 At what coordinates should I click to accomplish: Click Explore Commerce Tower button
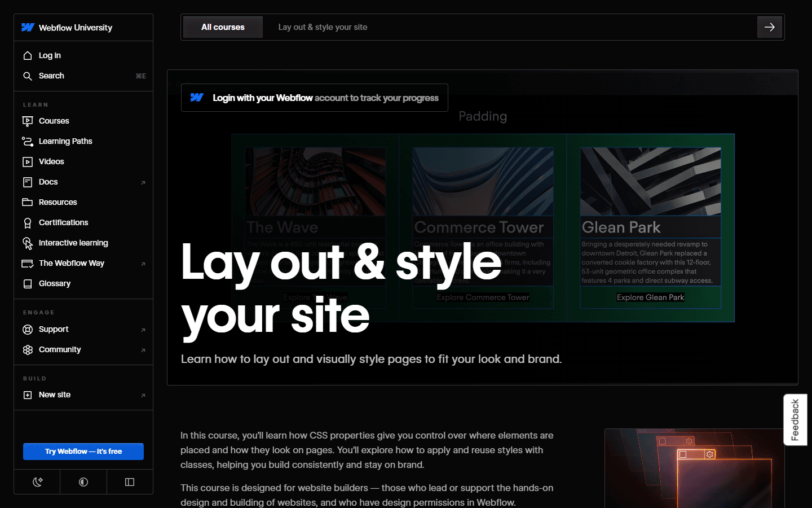pos(483,297)
